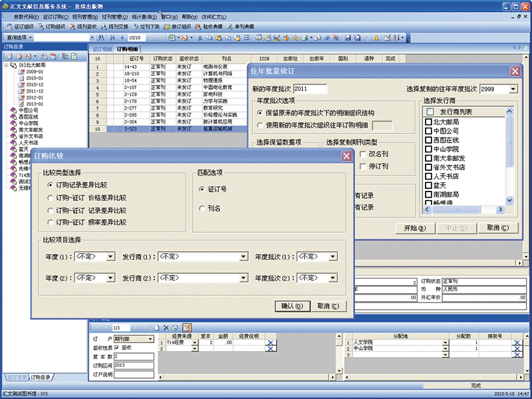Click the 北大邮局 tree node icon
Screen dimensions: 532x399
(14, 66)
